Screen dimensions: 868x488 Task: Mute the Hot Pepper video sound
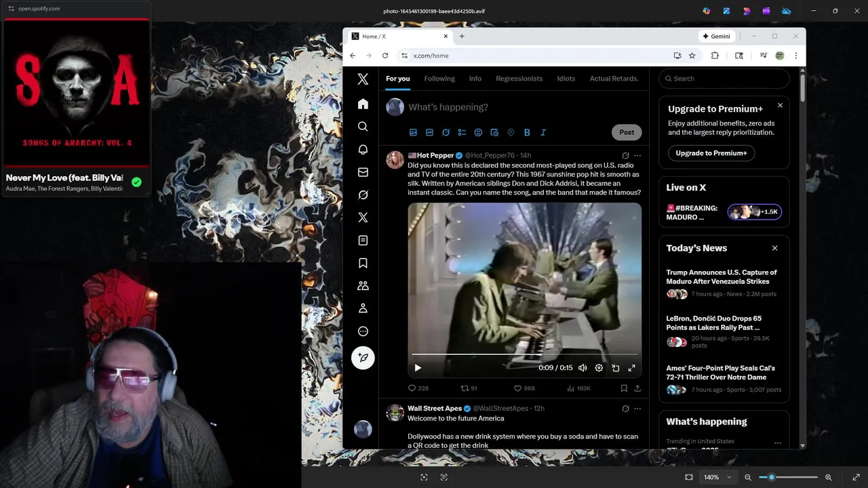(583, 368)
